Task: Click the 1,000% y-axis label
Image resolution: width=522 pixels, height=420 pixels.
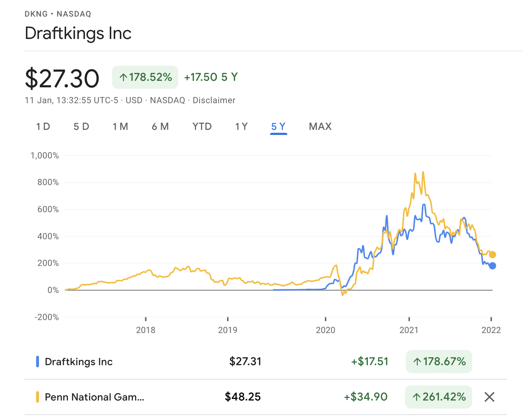Action: point(45,156)
